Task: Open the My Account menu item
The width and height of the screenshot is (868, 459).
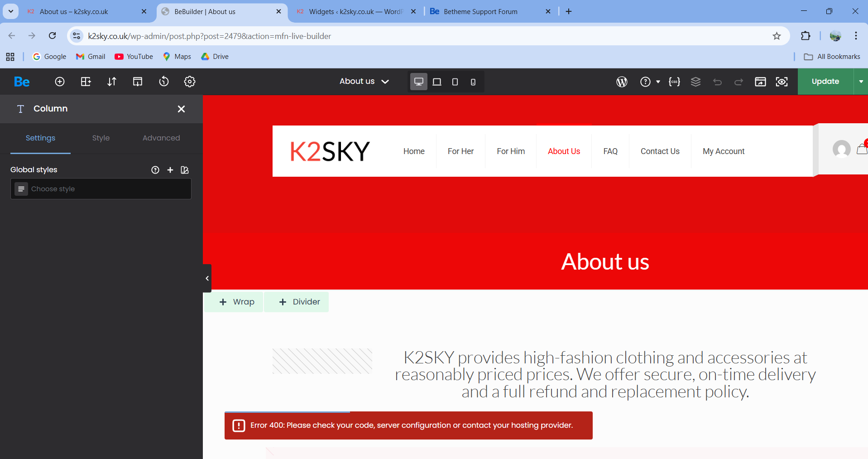Action: [x=724, y=151]
